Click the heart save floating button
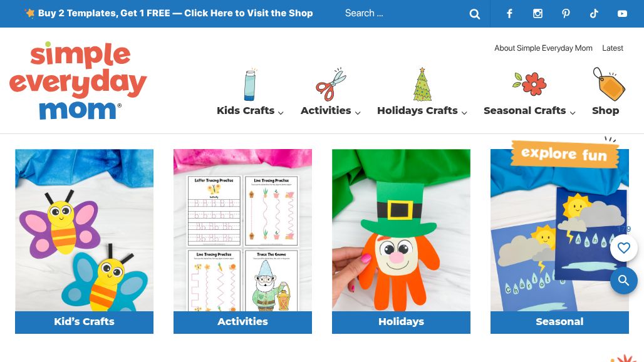Image resolution: width=644 pixels, height=362 pixels. tap(623, 247)
